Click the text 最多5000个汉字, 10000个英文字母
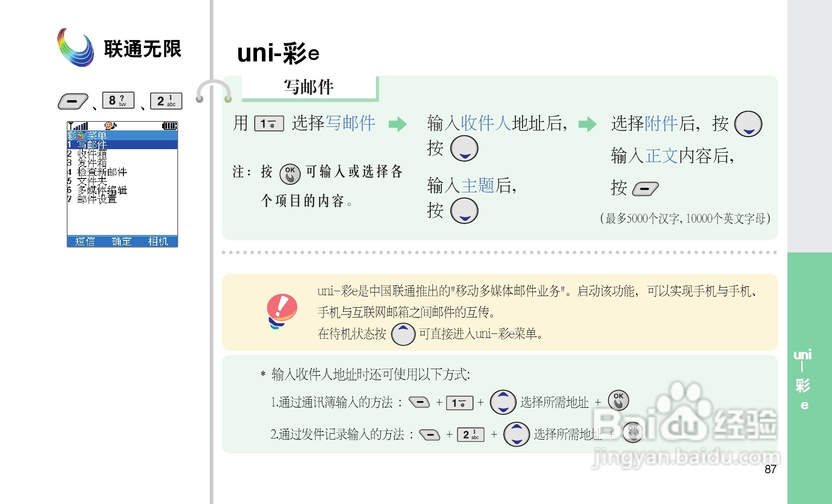 pyautogui.click(x=685, y=218)
